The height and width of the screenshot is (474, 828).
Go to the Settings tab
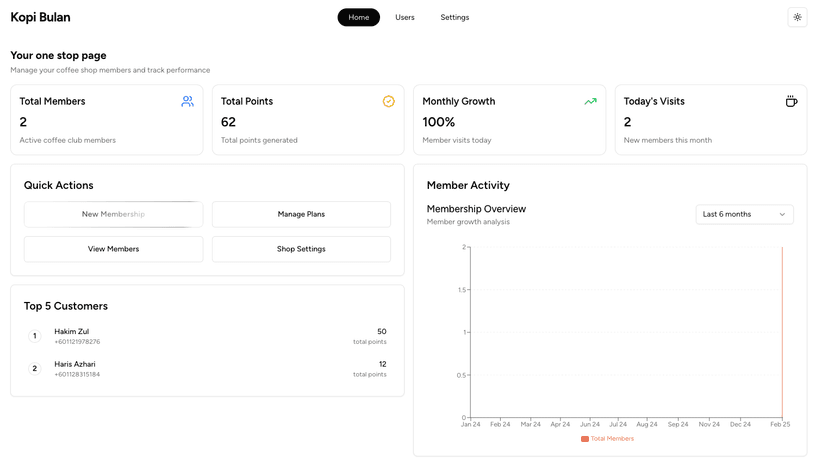[x=455, y=17]
